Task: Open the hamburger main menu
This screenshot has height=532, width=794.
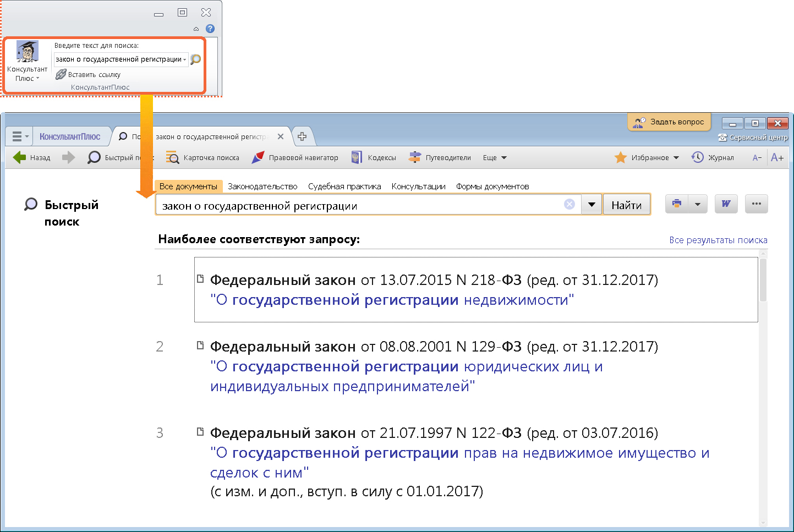Action: point(20,136)
